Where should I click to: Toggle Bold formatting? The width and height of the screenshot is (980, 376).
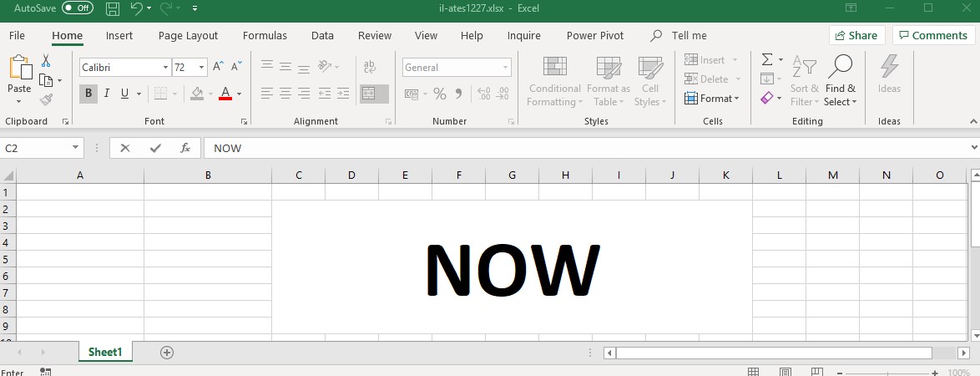tap(88, 94)
